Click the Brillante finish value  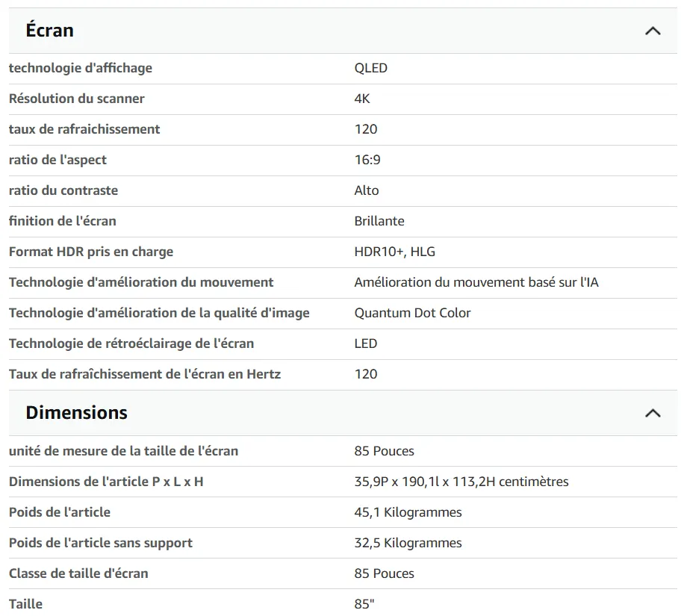379,221
